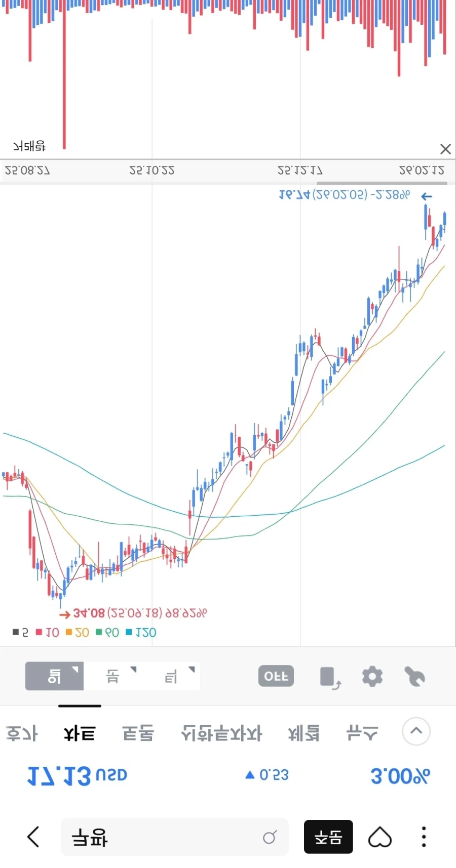Collapse the tab row with the chevron button
Screen dimensions: 456x868
pyautogui.click(x=416, y=731)
